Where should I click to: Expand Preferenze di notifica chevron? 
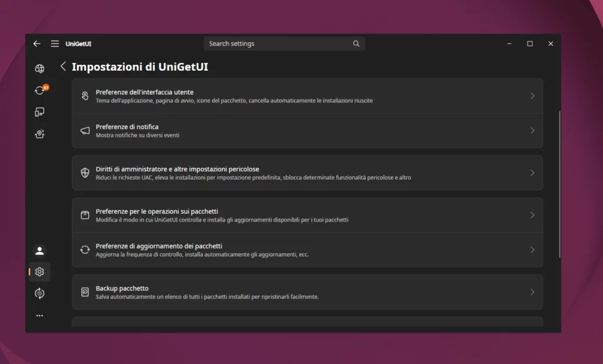(x=532, y=130)
